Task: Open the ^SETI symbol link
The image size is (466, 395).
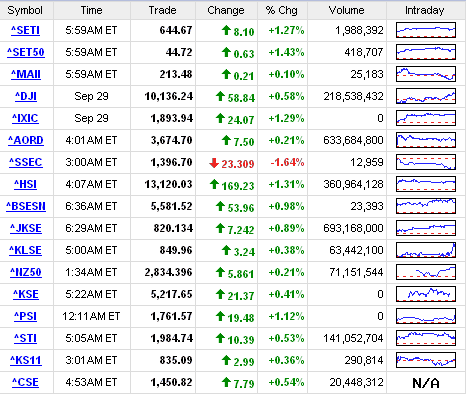Action: (25, 30)
